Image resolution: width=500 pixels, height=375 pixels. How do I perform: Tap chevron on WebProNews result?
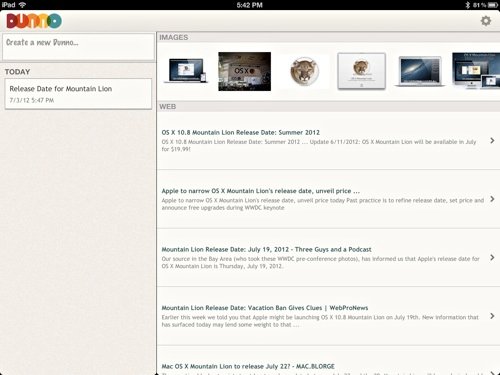[492, 316]
